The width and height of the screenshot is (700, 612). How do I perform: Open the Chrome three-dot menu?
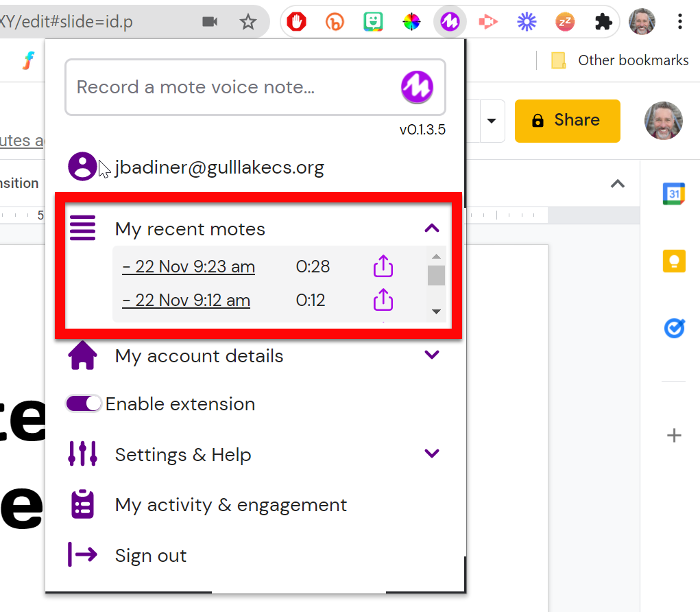(680, 21)
